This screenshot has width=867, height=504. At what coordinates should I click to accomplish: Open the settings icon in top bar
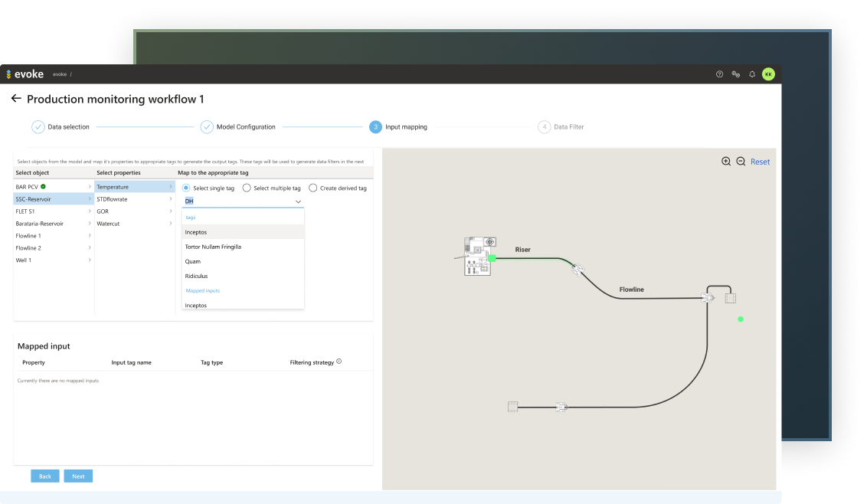click(735, 74)
